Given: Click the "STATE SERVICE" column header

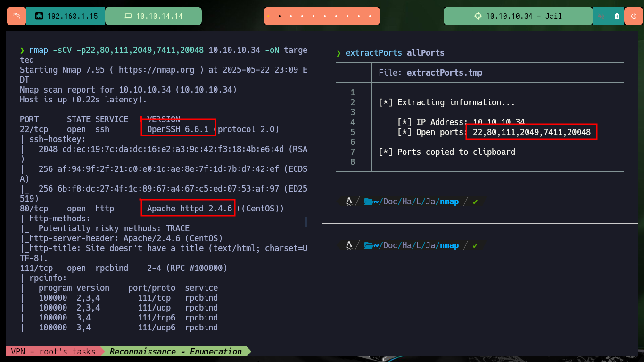Looking at the screenshot, I should [x=98, y=119].
